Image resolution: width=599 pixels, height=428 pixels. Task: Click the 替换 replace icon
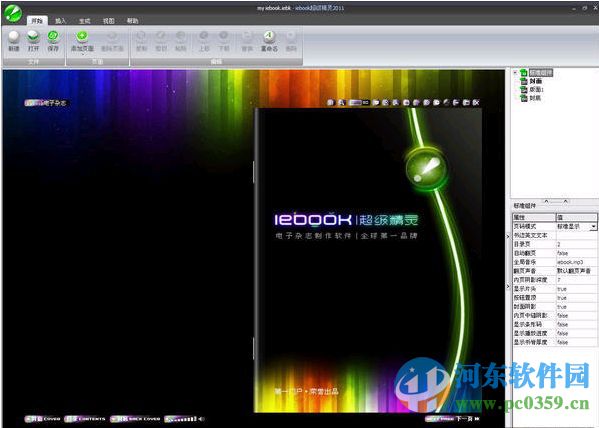(247, 41)
